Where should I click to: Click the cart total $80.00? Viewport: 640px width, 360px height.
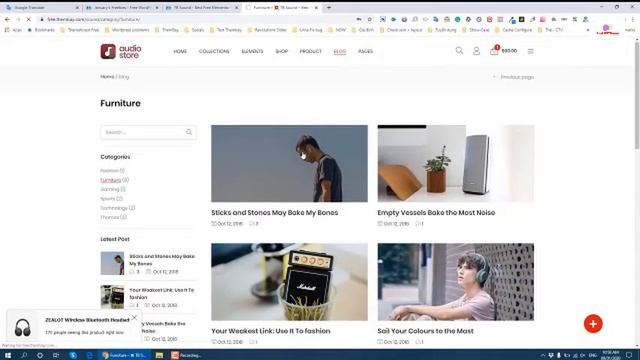(509, 51)
